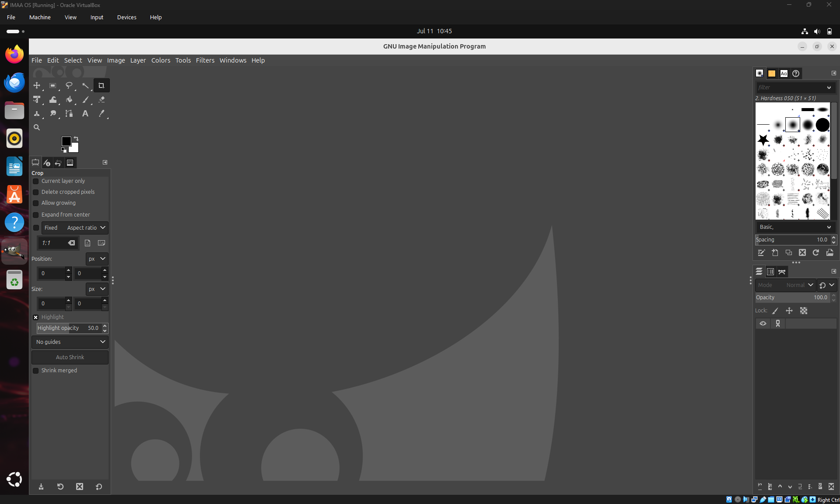
Task: Select the Rectangle Select tool
Action: coord(53,85)
